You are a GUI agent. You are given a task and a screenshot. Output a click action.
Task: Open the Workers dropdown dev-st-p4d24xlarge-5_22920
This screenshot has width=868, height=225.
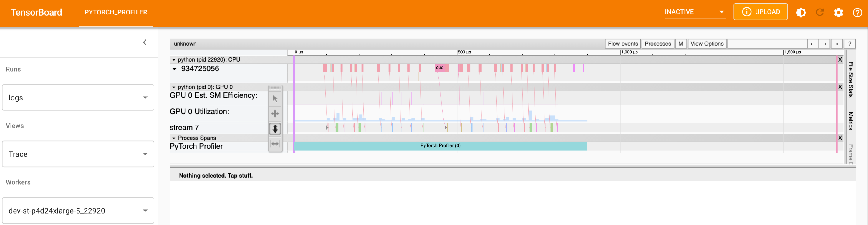pyautogui.click(x=78, y=211)
